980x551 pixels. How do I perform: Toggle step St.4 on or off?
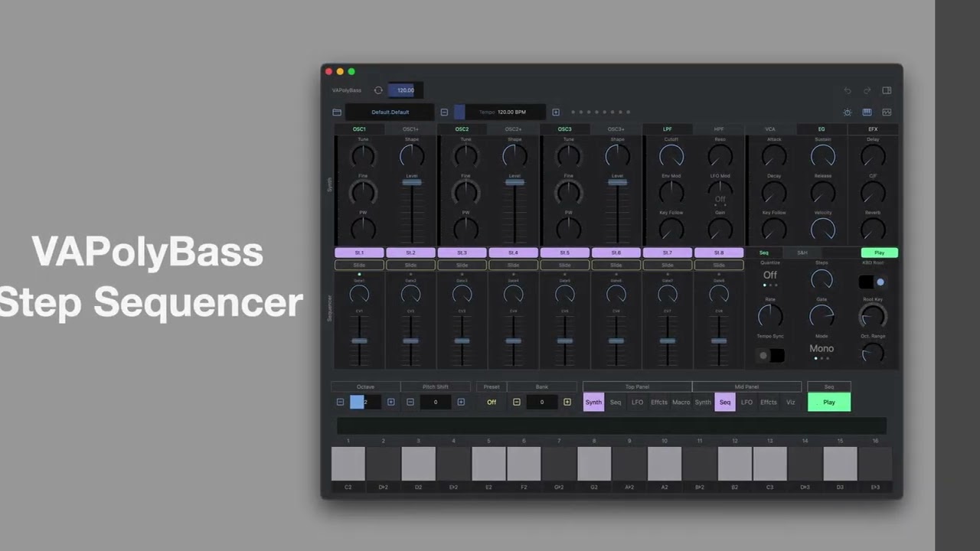[513, 253]
